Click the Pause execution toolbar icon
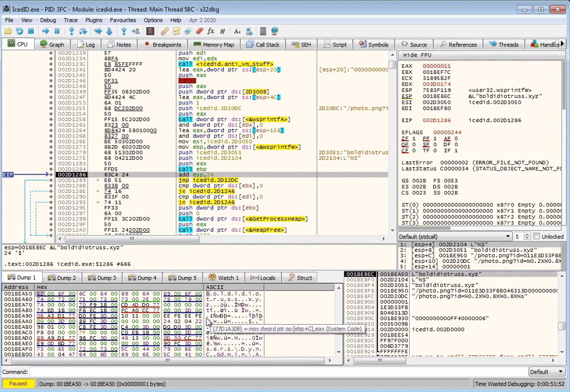570x392 pixels. pos(57,31)
